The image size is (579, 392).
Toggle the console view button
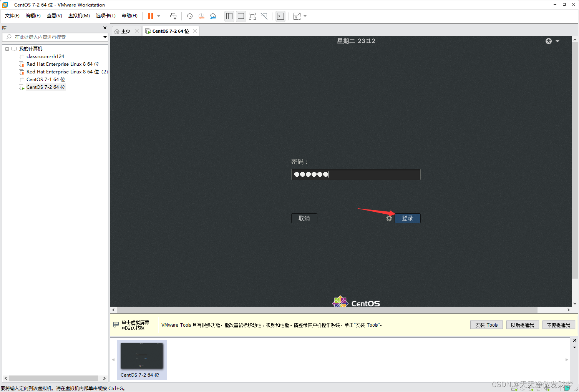pyautogui.click(x=280, y=16)
